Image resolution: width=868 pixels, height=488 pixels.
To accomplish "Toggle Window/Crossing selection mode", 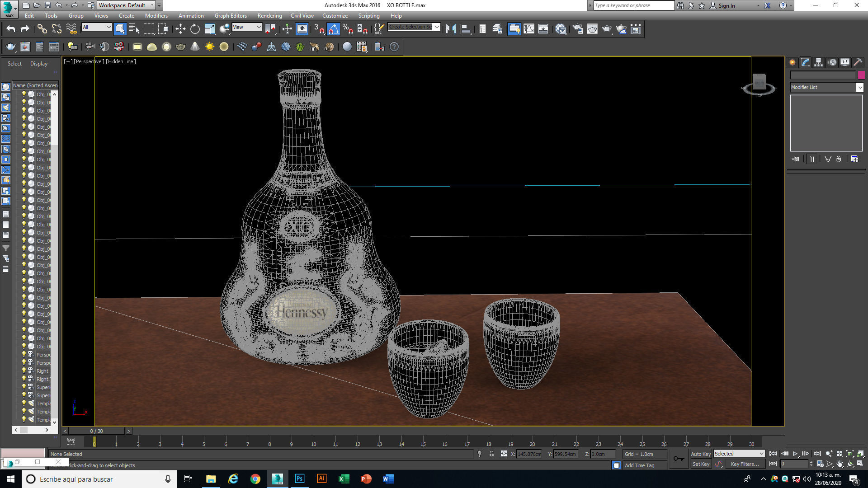I will click(163, 29).
